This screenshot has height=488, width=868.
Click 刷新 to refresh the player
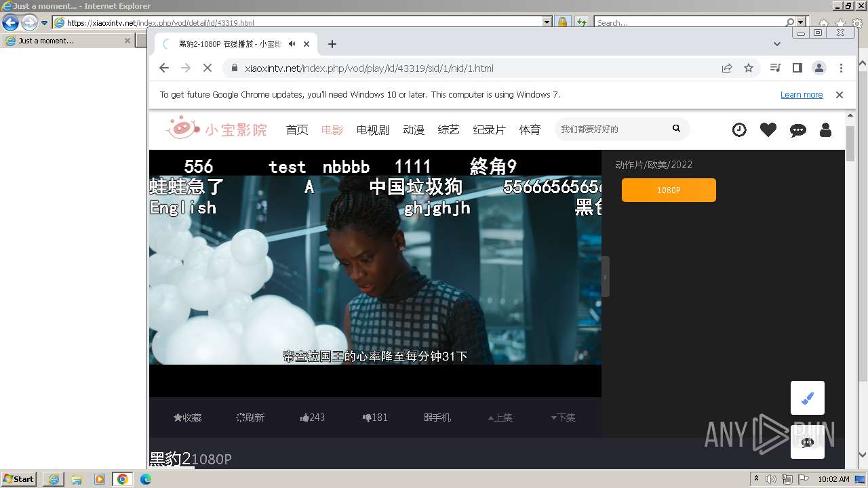tap(250, 418)
